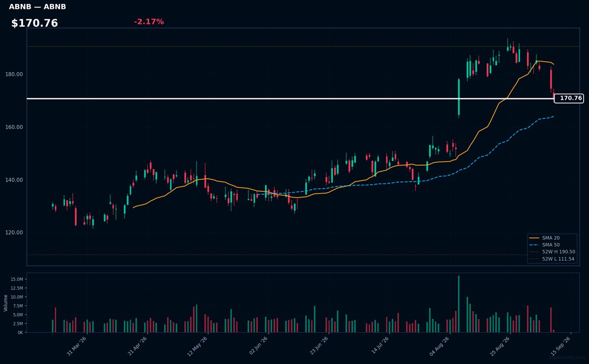The width and height of the screenshot is (589, 364).
Task: Click the 140.00 price axis label
Action: click(x=15, y=180)
